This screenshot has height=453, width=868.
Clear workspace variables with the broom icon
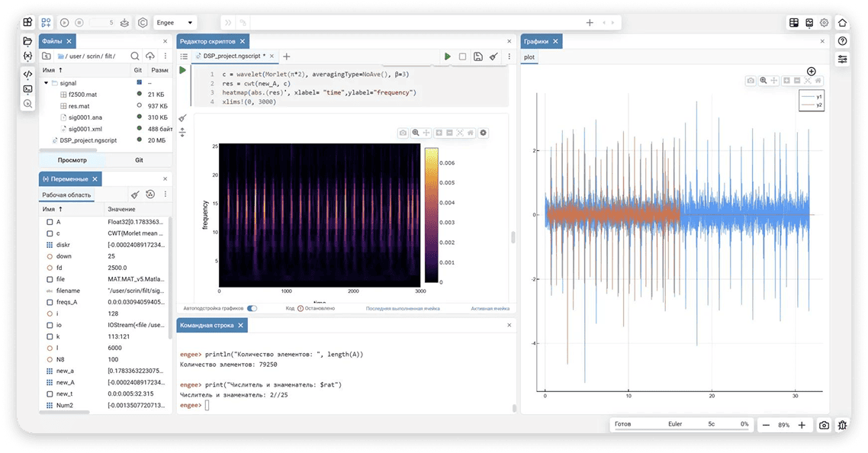(x=135, y=194)
